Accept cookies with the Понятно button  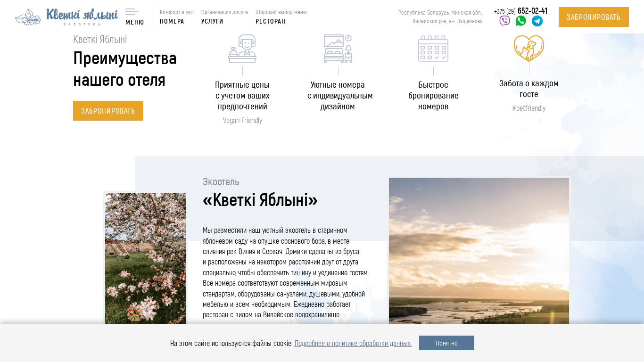point(446,343)
